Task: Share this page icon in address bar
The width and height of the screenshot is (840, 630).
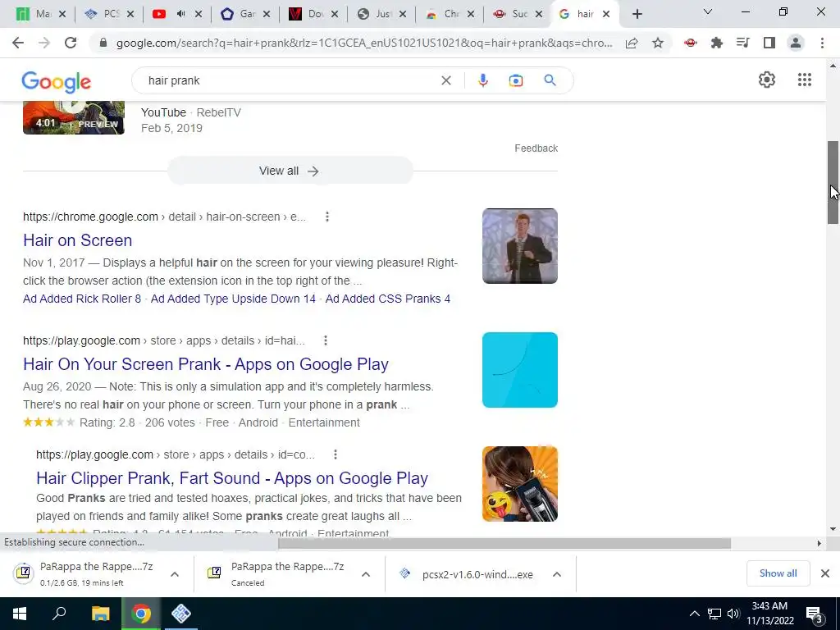Action: pos(632,43)
